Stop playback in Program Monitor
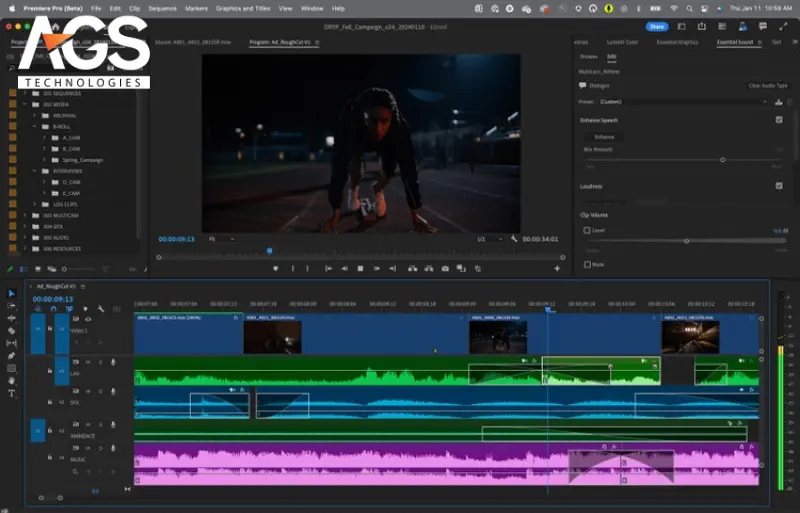This screenshot has height=513, width=800. pyautogui.click(x=360, y=268)
